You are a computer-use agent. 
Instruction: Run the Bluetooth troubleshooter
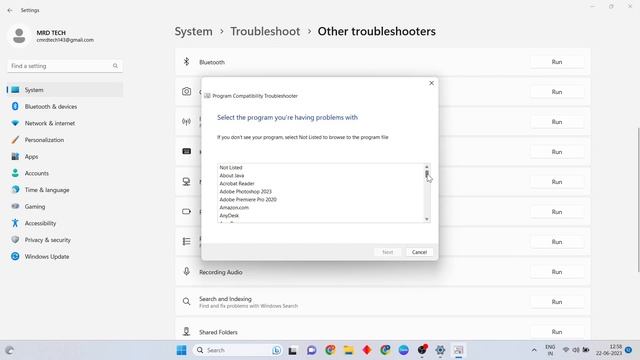[x=557, y=62]
